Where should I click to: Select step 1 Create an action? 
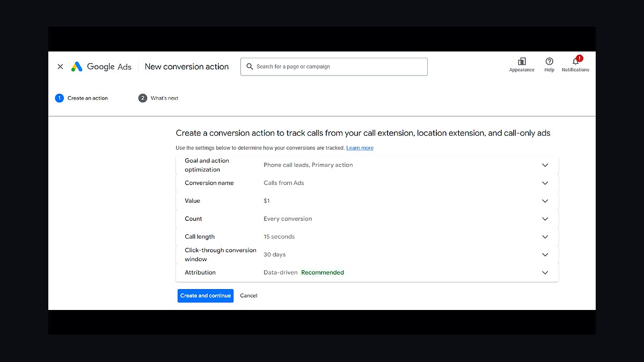[x=82, y=98]
